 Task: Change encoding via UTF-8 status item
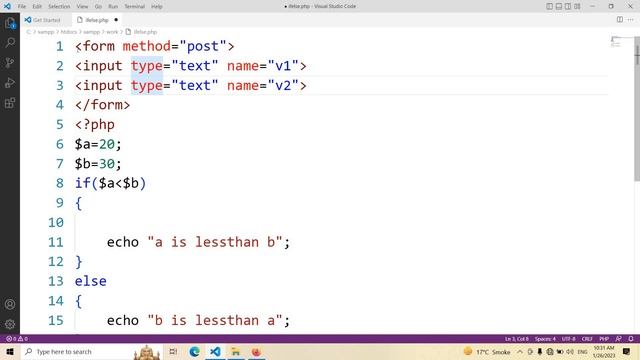point(569,339)
